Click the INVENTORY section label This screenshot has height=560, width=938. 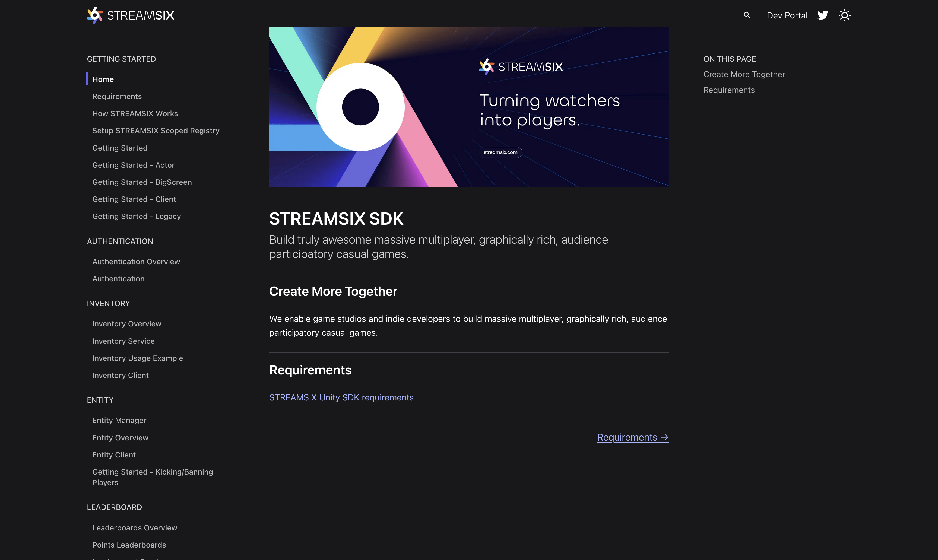point(108,304)
